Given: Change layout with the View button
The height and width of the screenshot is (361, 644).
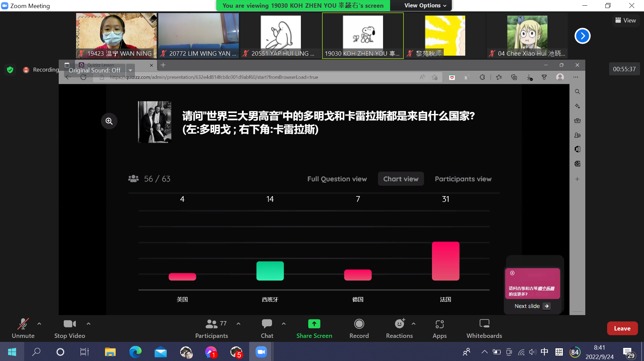Looking at the screenshot, I should pos(626,20).
